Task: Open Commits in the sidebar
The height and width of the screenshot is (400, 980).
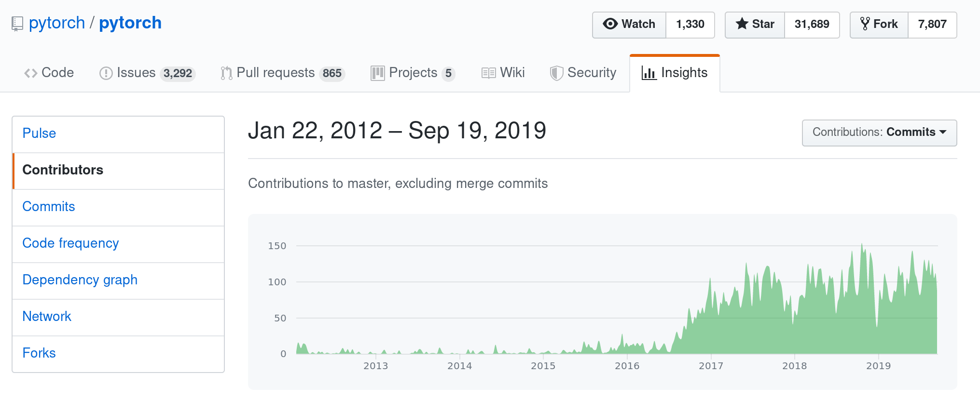Action: 118,207
